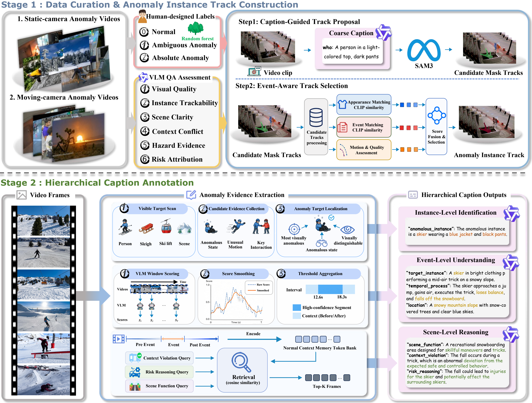The image size is (532, 403).
Task: Click the car crash icon in Risk Reasoning Query
Action: tap(135, 372)
